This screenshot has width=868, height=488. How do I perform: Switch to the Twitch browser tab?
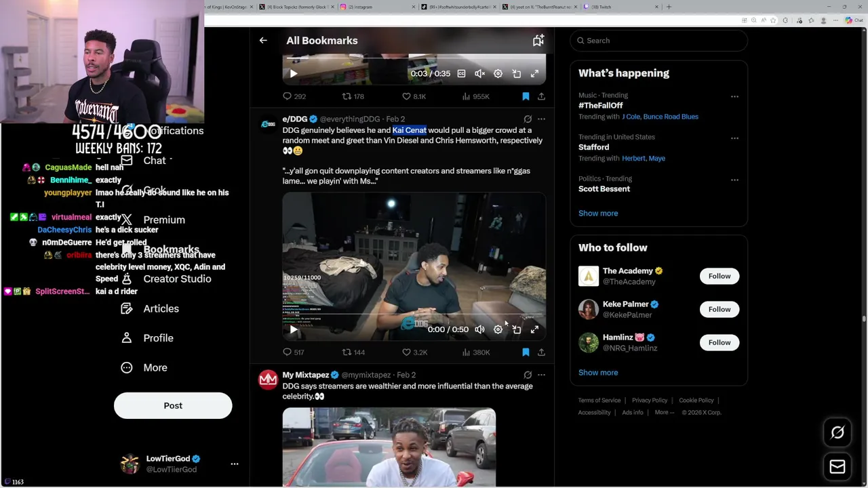(x=620, y=7)
